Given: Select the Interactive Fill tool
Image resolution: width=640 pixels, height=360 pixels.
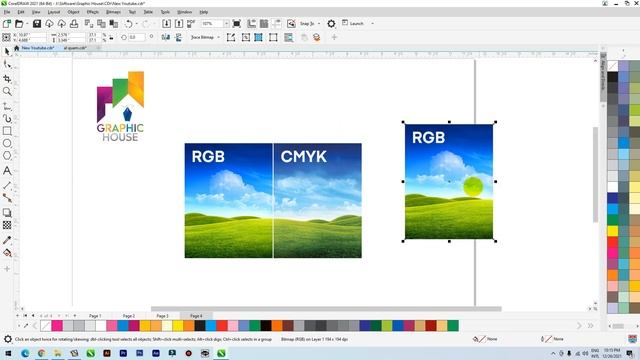Looking at the screenshot, I should (7, 253).
